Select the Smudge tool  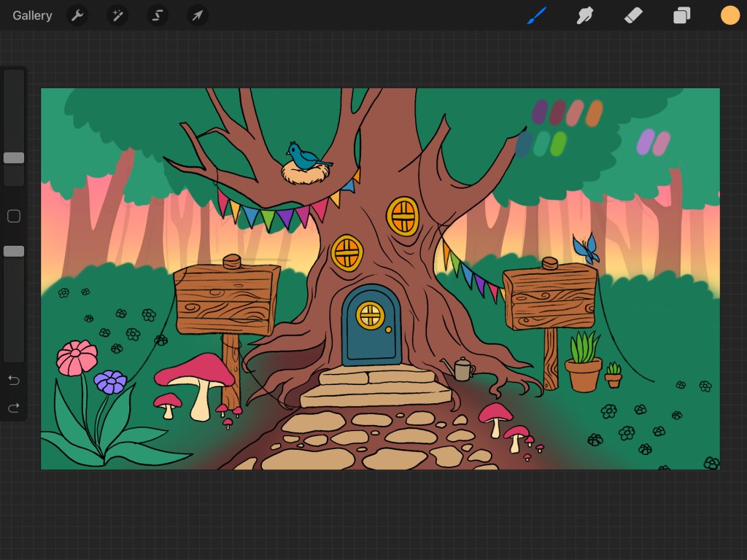coord(585,15)
